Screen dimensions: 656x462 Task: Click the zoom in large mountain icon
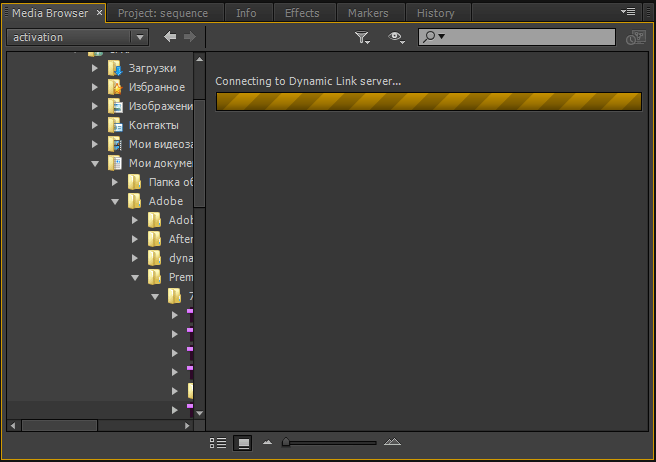[392, 442]
